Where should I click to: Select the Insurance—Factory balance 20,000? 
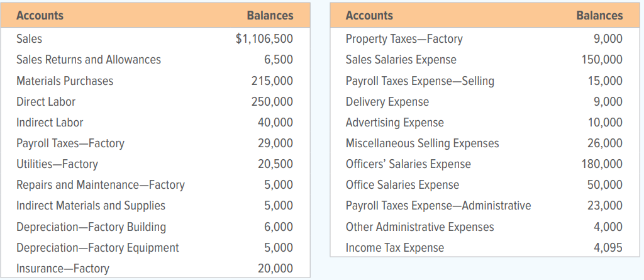tap(275, 269)
